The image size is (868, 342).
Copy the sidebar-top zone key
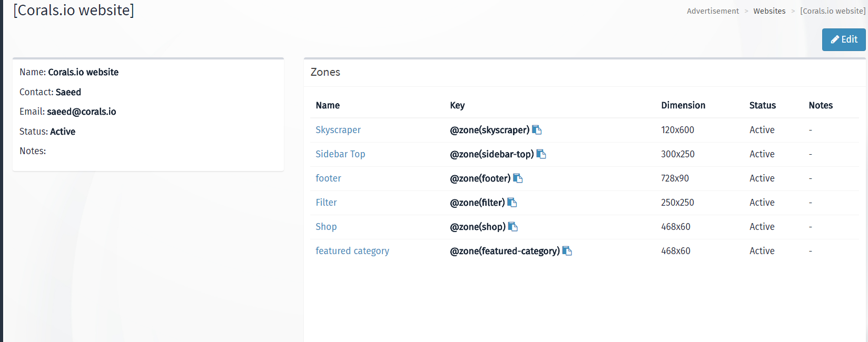[541, 154]
